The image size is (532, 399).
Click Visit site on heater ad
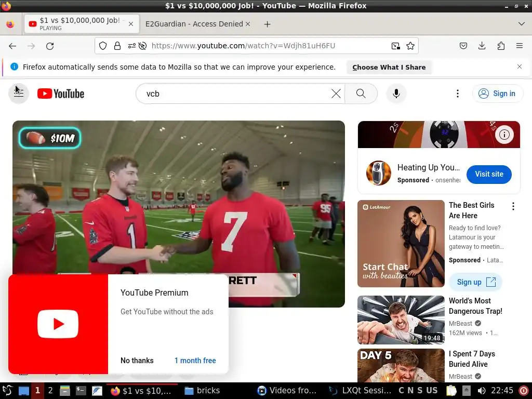click(x=489, y=174)
